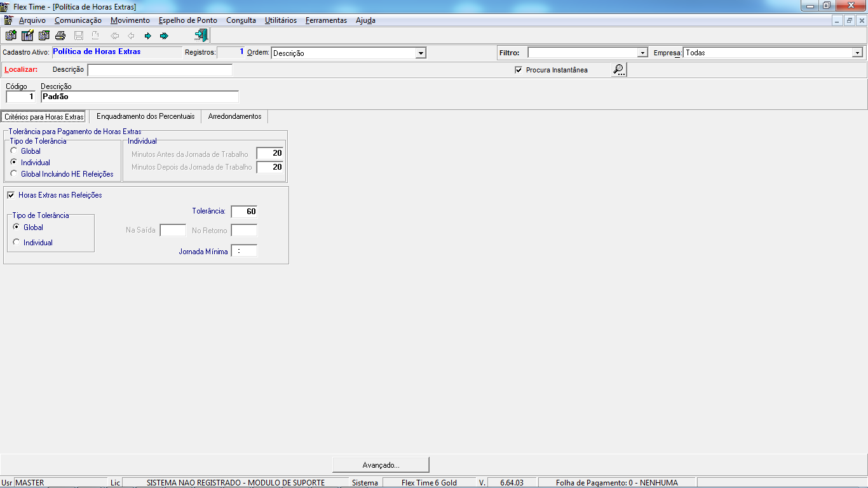Switch to Arredondamentos tab
The width and height of the screenshot is (868, 488).
235,117
